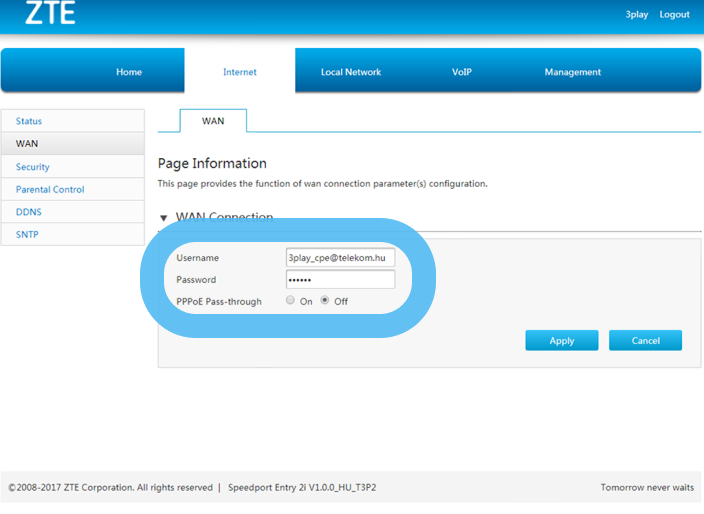This screenshot has height=514, width=704.
Task: Switch to the Internet tab
Action: click(x=240, y=72)
